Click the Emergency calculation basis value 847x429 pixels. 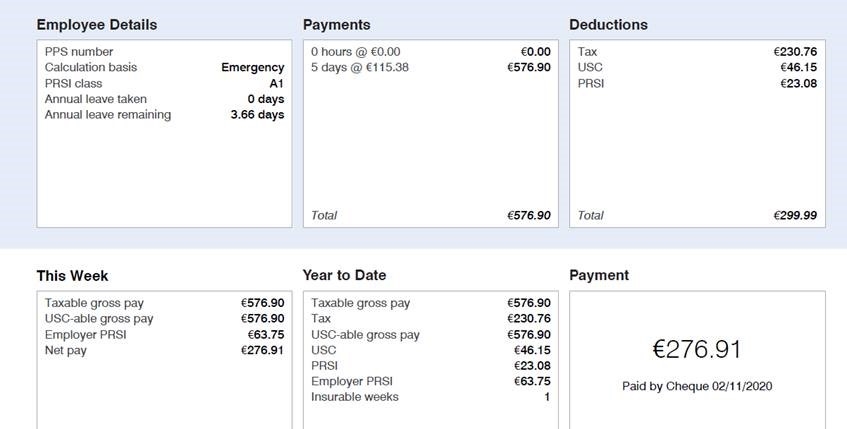pos(252,68)
